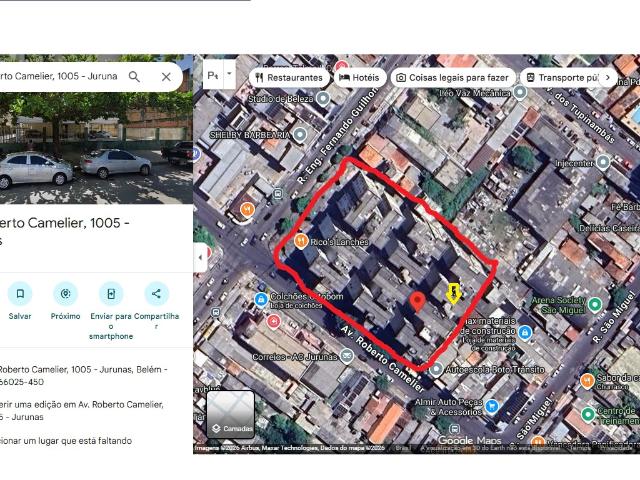Screen dimensions: 640x480
Task: Select the Hotéis filter chip
Action: tap(359, 78)
